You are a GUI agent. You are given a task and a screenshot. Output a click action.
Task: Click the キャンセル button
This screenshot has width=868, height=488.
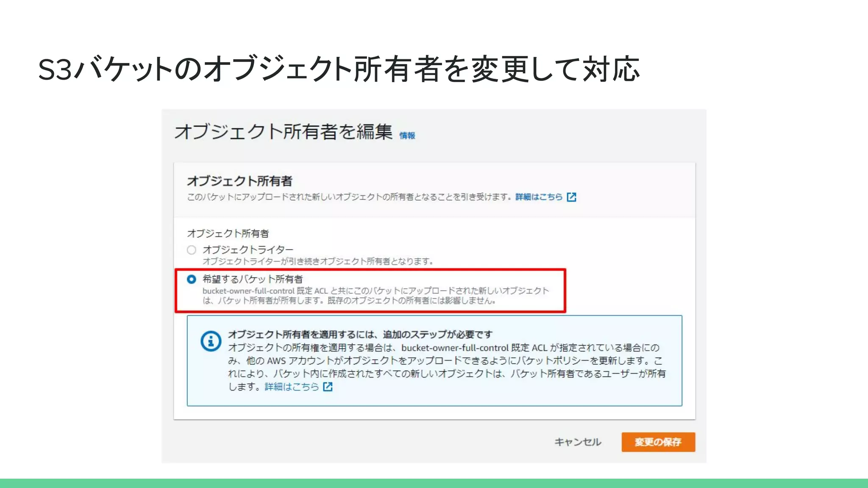tap(578, 442)
